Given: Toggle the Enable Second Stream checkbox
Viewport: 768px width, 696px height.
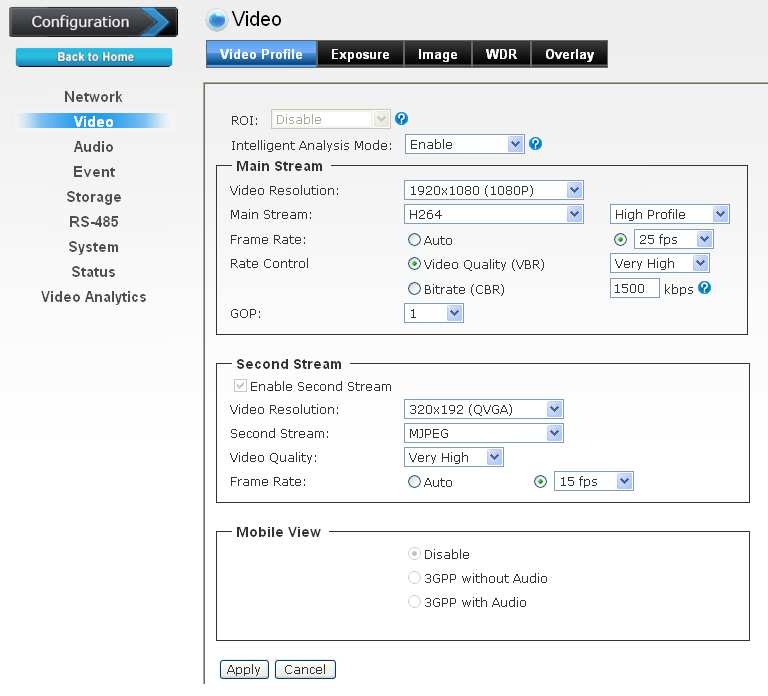Looking at the screenshot, I should coord(240,385).
